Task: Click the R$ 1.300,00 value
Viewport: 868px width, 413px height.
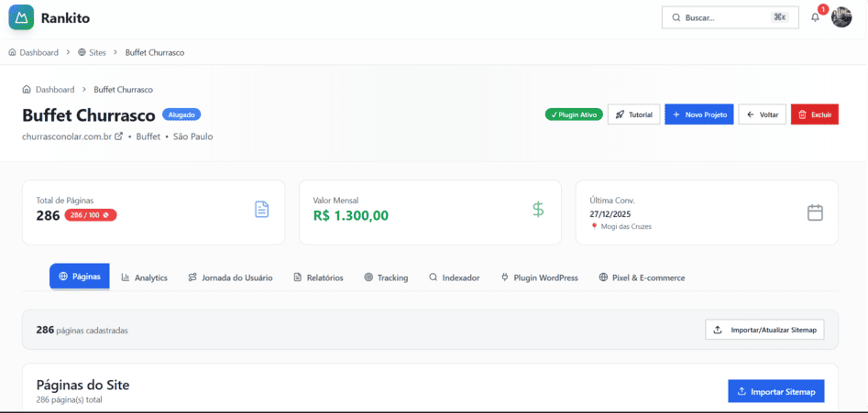Action: click(x=351, y=215)
